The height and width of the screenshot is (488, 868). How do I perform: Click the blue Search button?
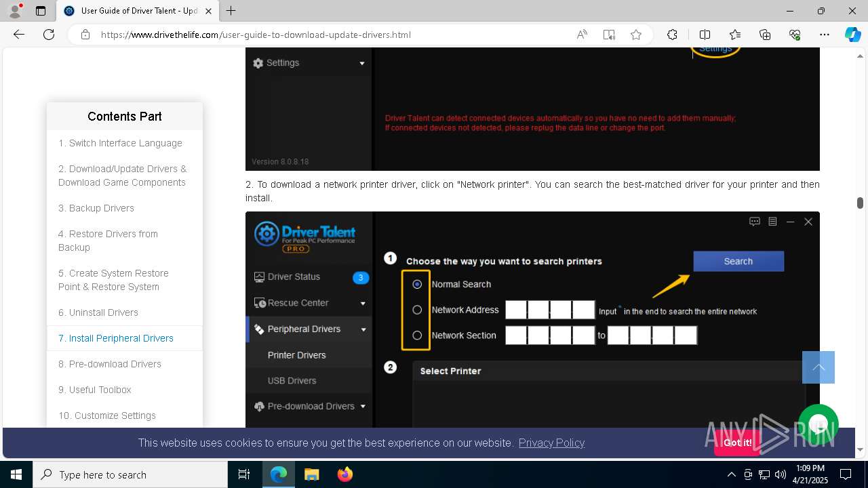738,261
